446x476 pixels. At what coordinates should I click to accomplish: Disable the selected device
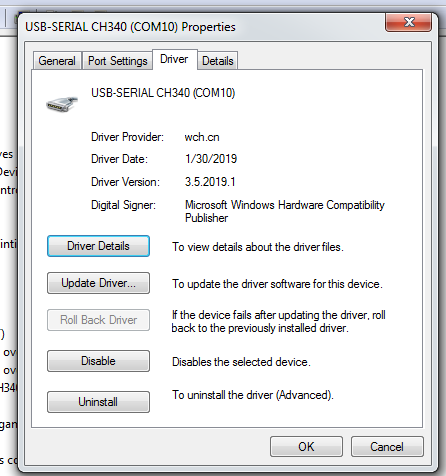98,361
